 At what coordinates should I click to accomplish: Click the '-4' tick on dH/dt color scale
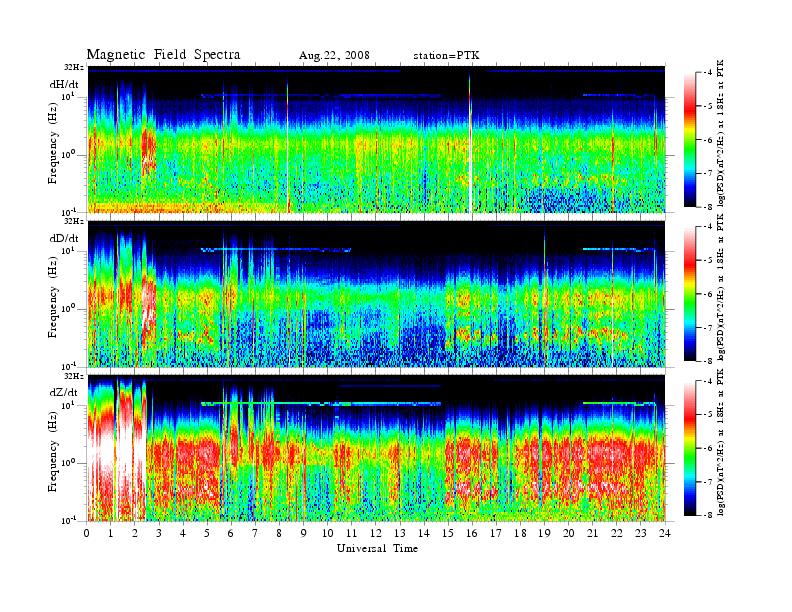click(706, 73)
